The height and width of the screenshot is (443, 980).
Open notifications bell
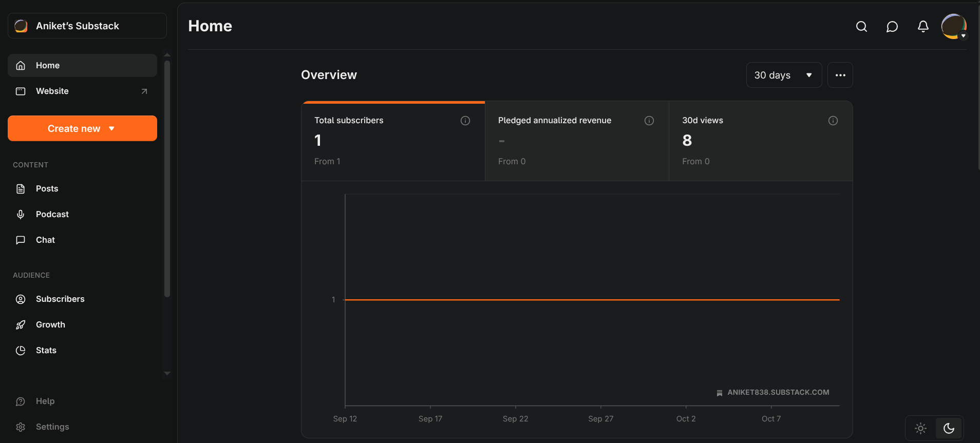[923, 27]
